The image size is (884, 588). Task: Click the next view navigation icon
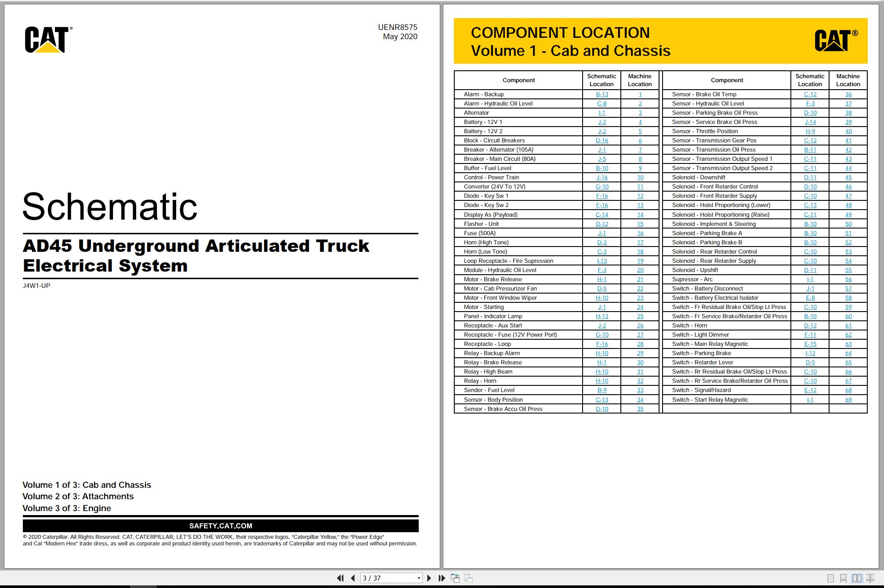pyautogui.click(x=468, y=578)
